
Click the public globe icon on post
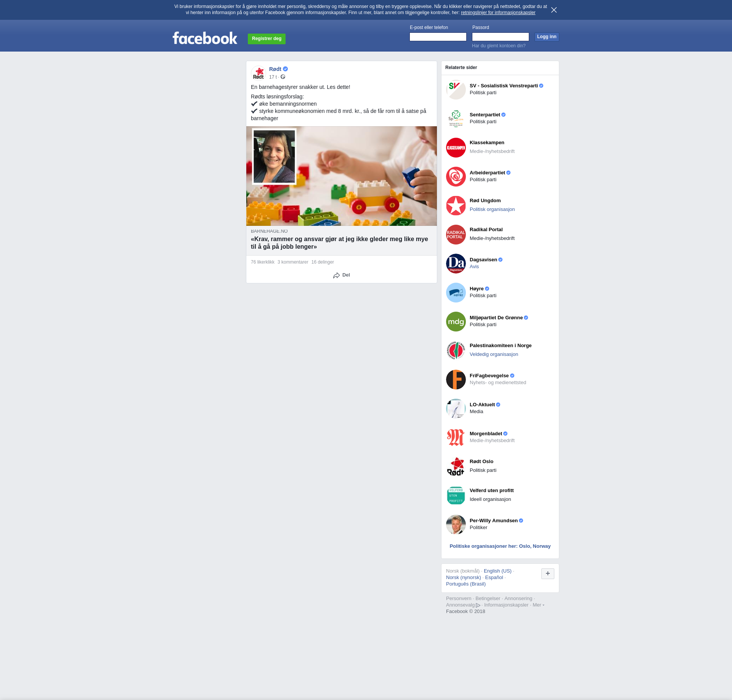point(283,77)
